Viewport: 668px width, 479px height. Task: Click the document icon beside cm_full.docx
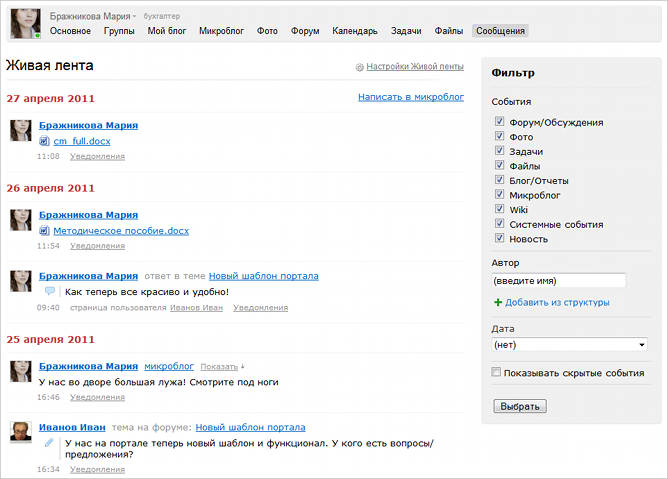(x=44, y=141)
